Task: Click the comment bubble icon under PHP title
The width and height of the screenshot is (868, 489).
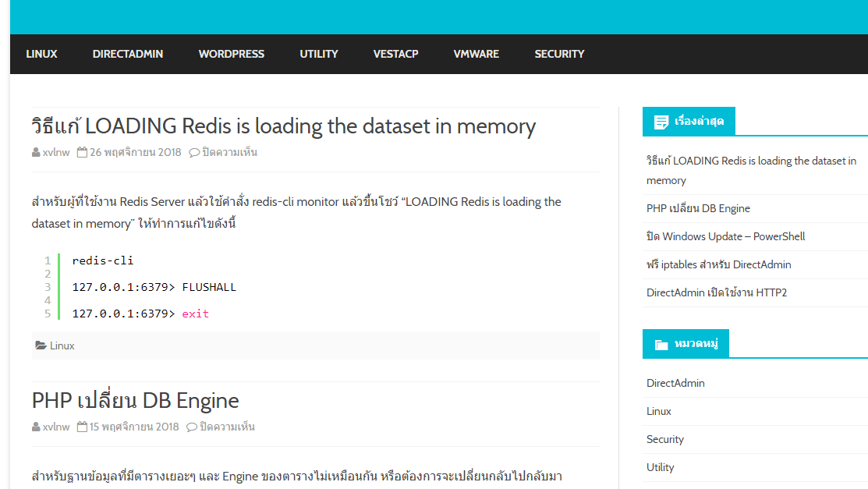Action: 192,427
